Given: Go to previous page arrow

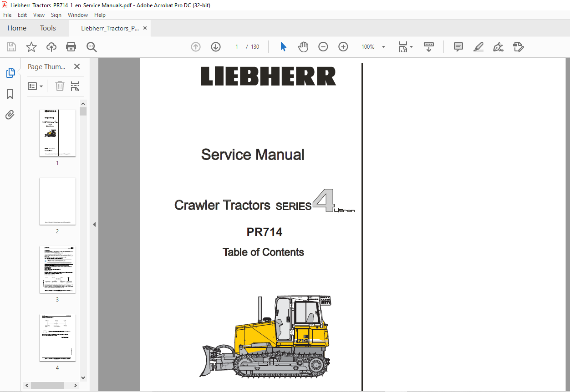Looking at the screenshot, I should point(196,47).
